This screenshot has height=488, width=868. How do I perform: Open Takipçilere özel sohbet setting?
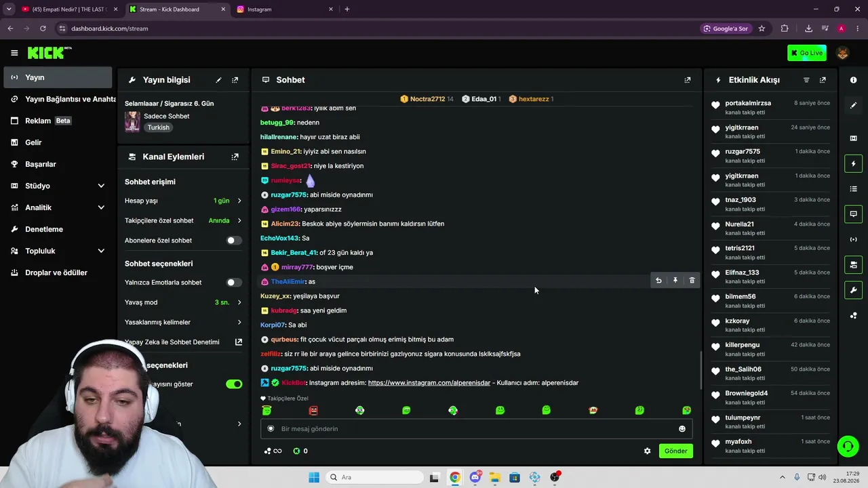point(183,220)
